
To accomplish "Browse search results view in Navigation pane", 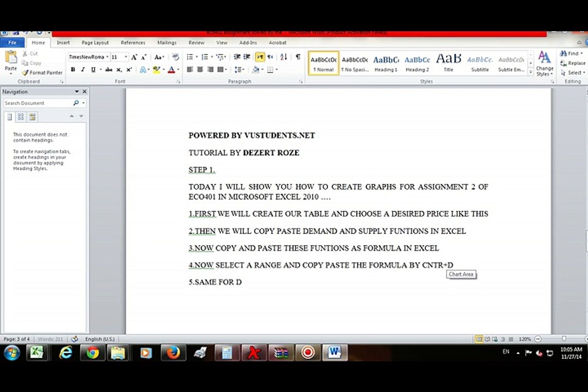I will (32, 117).
